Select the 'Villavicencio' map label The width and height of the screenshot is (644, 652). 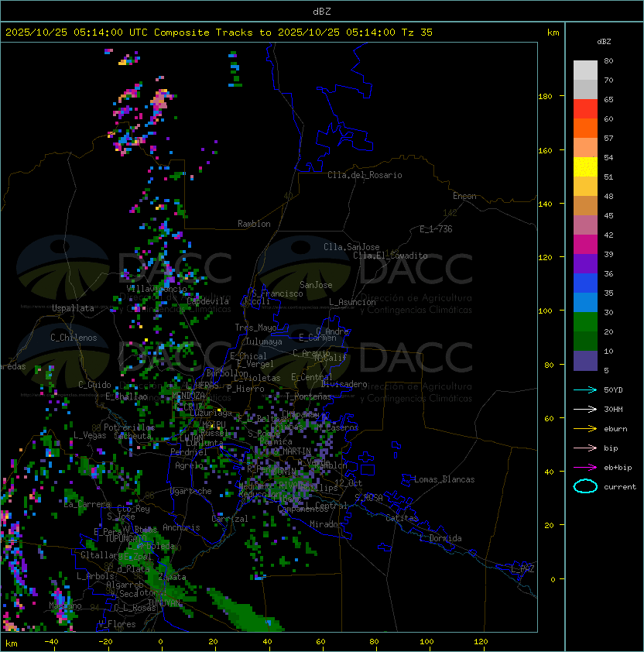[x=156, y=289]
